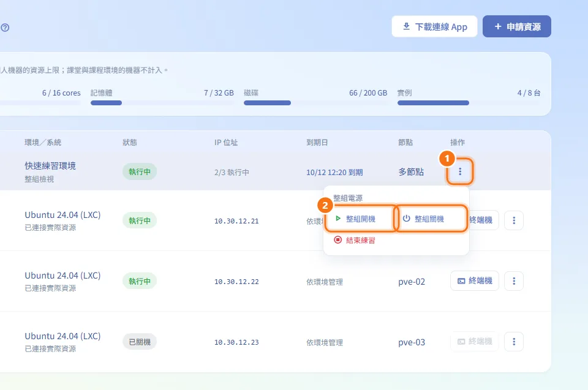Open more options for 10.30.12.21 row
588x390 pixels.
coord(514,220)
